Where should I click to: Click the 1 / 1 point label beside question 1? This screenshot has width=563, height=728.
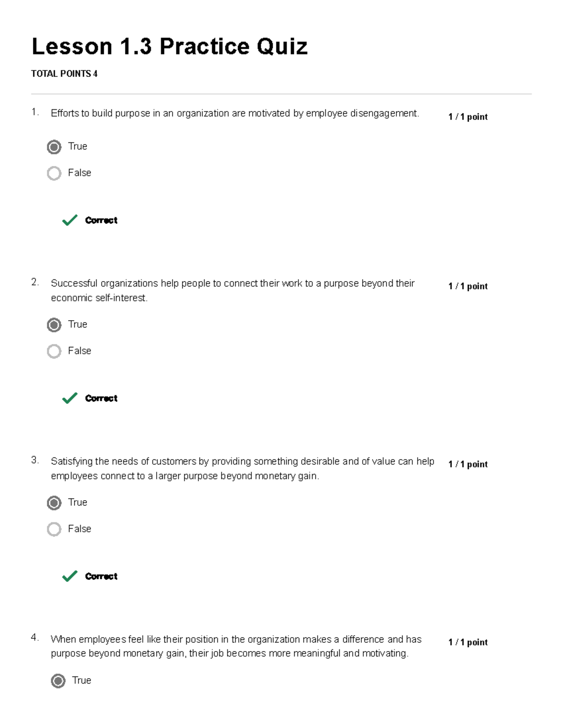(468, 117)
